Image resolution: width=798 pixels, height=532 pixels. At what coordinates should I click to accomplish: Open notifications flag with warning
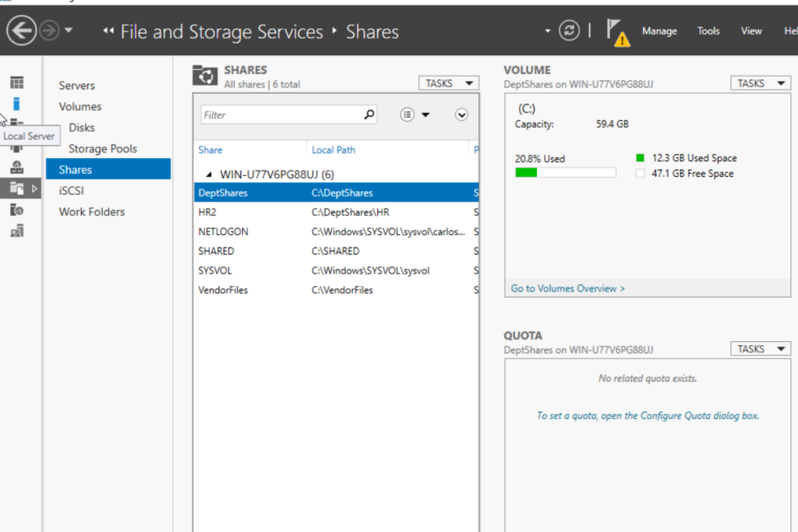[x=617, y=33]
